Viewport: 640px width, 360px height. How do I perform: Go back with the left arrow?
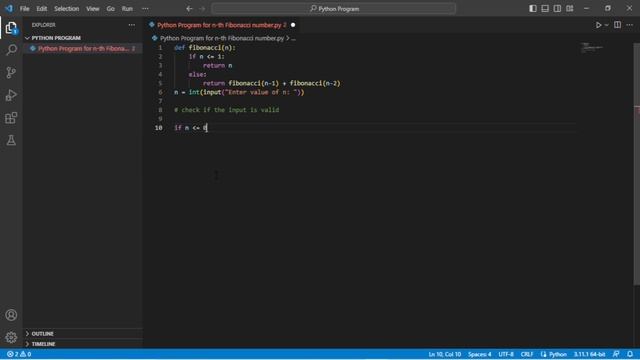(x=189, y=9)
